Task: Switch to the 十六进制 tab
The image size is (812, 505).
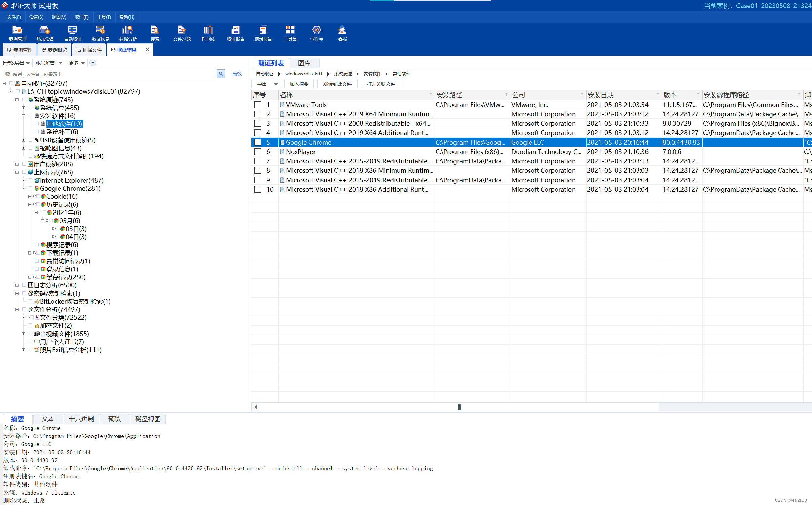Action: pos(81,419)
